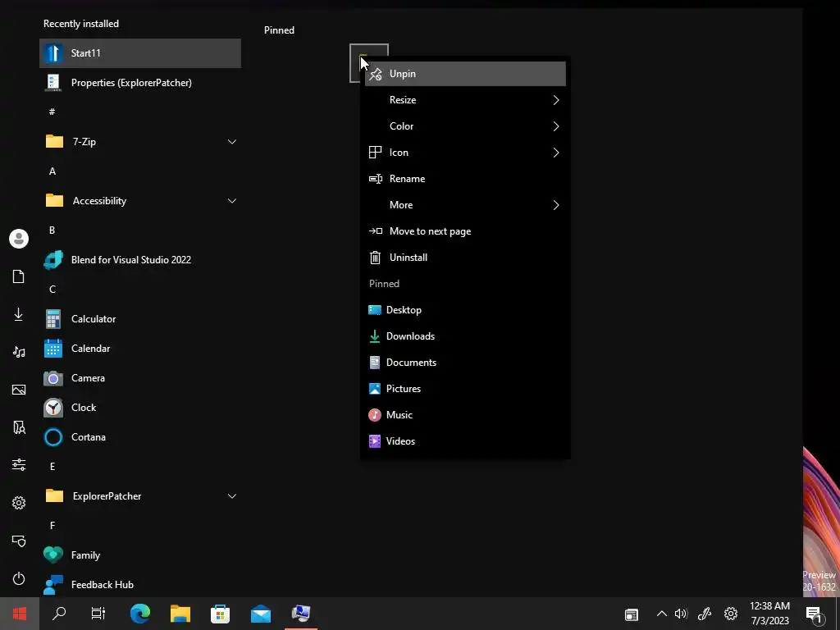
Task: Open the pen workspace tray icon
Action: [x=705, y=614]
